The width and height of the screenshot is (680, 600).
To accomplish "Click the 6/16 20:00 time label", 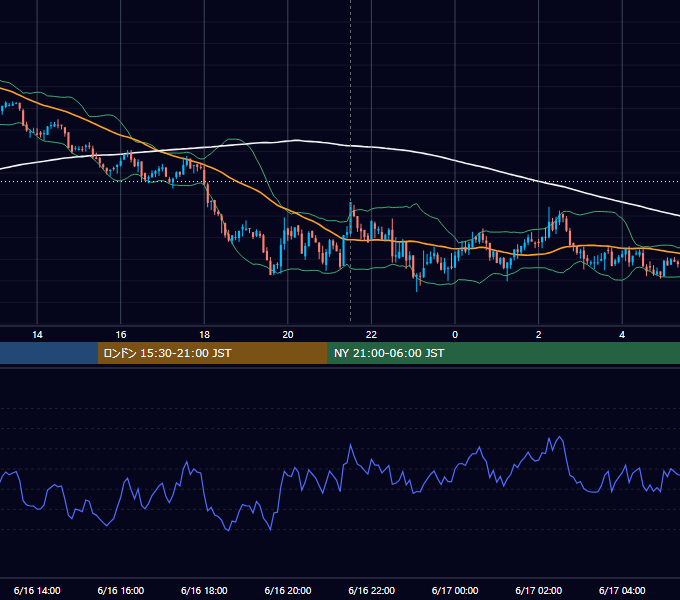I will pos(288,590).
